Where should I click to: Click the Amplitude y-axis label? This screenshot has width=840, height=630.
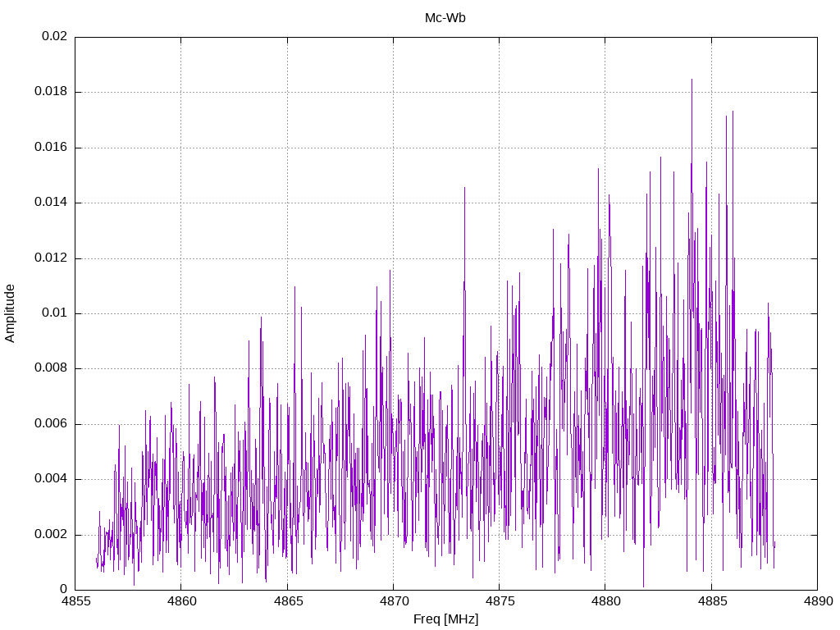click(10, 313)
